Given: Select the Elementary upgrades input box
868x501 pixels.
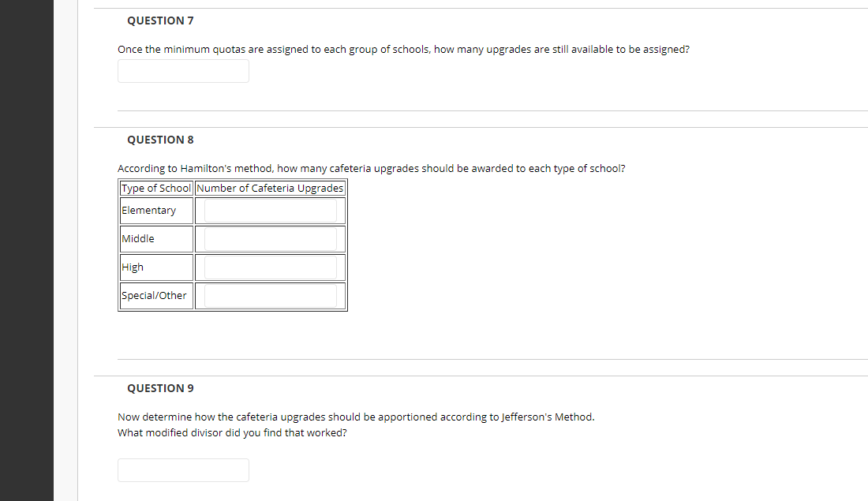Looking at the screenshot, I should [269, 210].
